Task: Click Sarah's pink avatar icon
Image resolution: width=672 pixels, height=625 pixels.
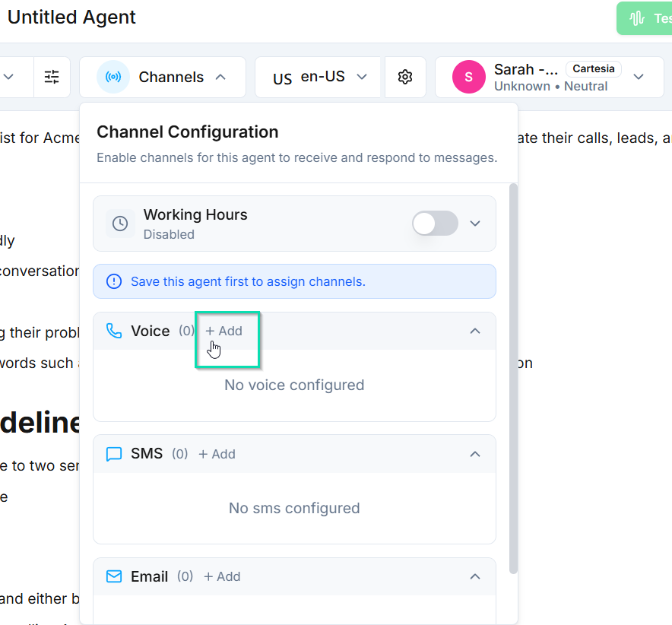Action: (x=468, y=77)
